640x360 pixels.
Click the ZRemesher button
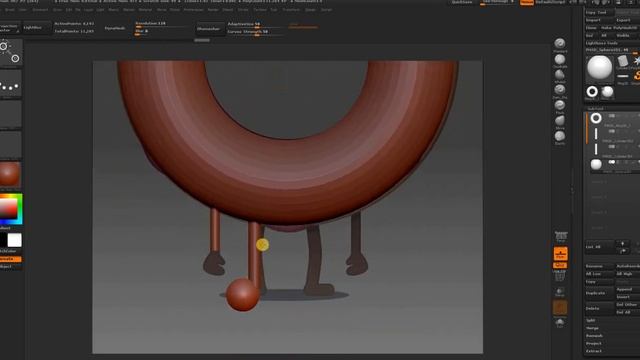[x=209, y=29]
